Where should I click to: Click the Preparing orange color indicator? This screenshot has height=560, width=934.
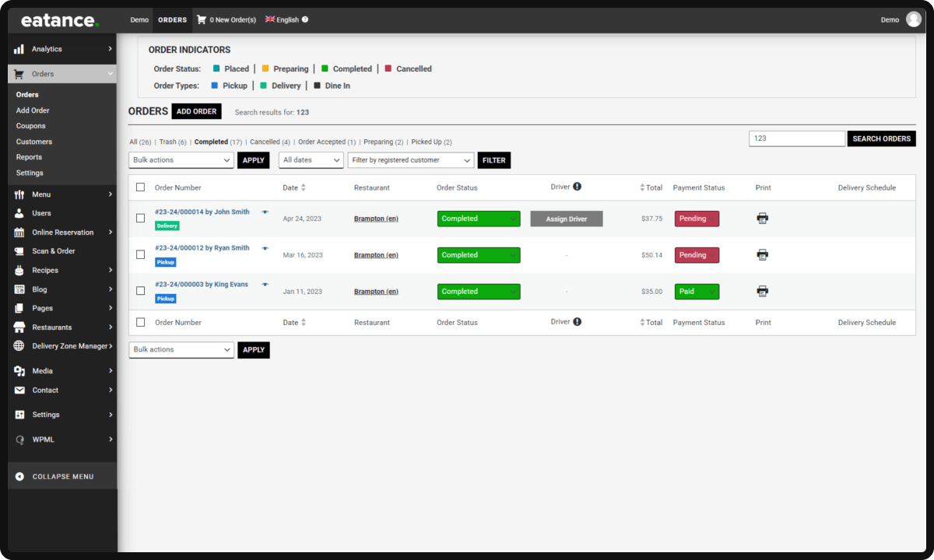pyautogui.click(x=265, y=68)
